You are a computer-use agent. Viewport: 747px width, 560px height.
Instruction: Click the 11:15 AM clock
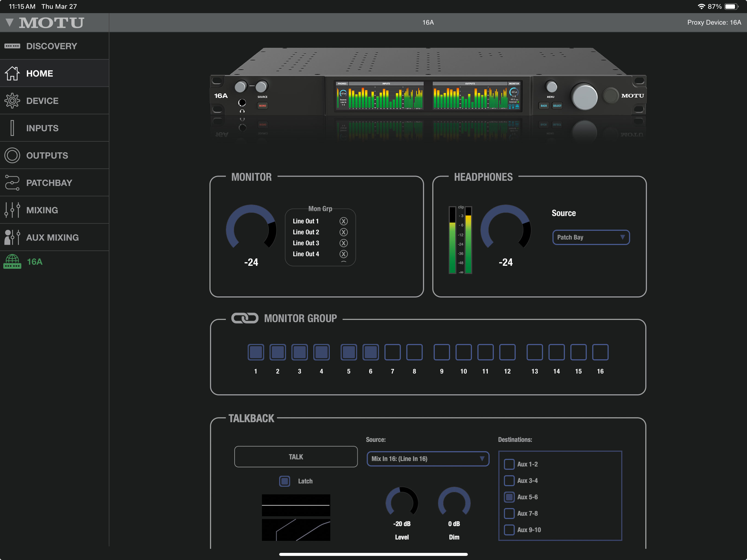tap(22, 6)
